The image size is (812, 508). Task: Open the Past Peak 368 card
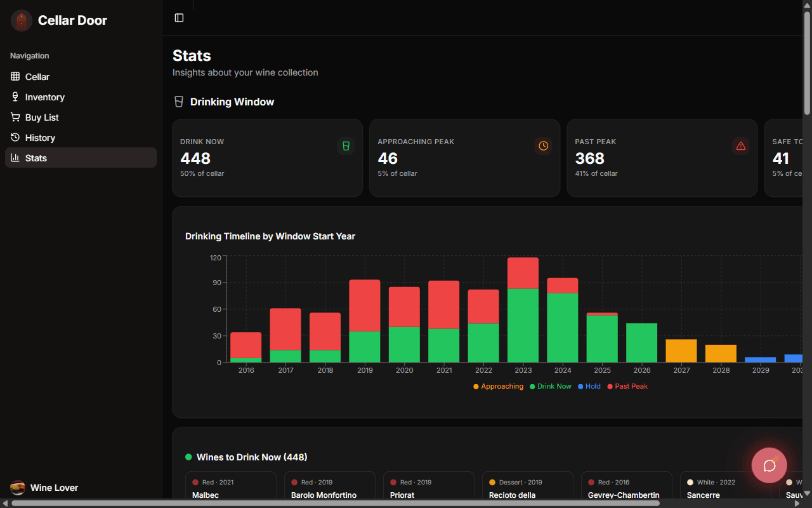point(662,158)
